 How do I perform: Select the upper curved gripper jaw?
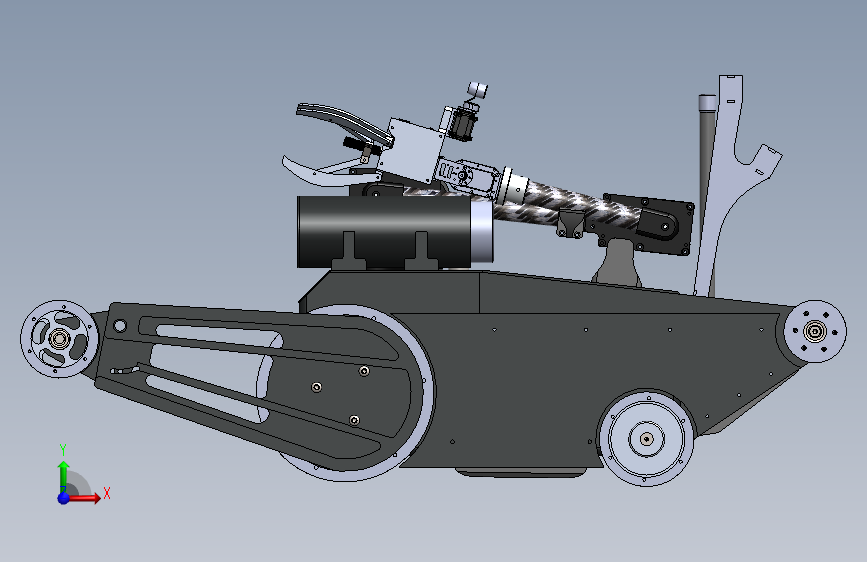click(x=344, y=123)
